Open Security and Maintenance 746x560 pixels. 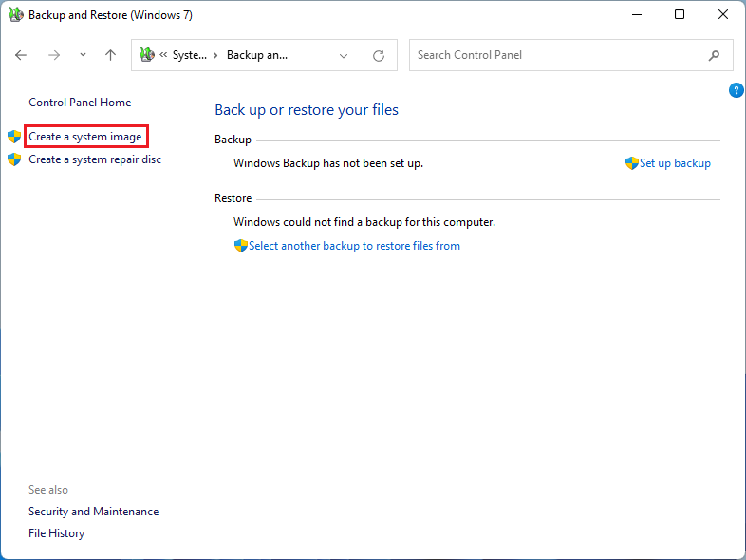93,512
